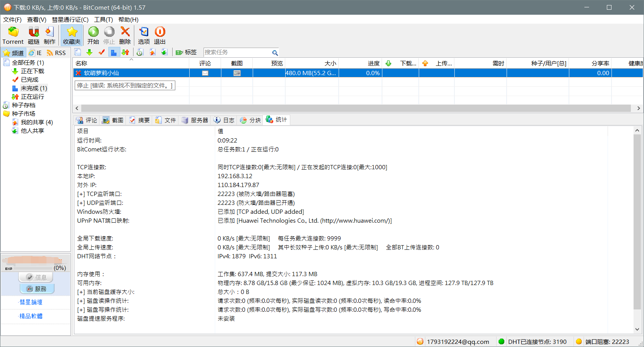The width and height of the screenshot is (644, 347).
Task: Delete the task with 删除
Action: pyautogui.click(x=125, y=35)
